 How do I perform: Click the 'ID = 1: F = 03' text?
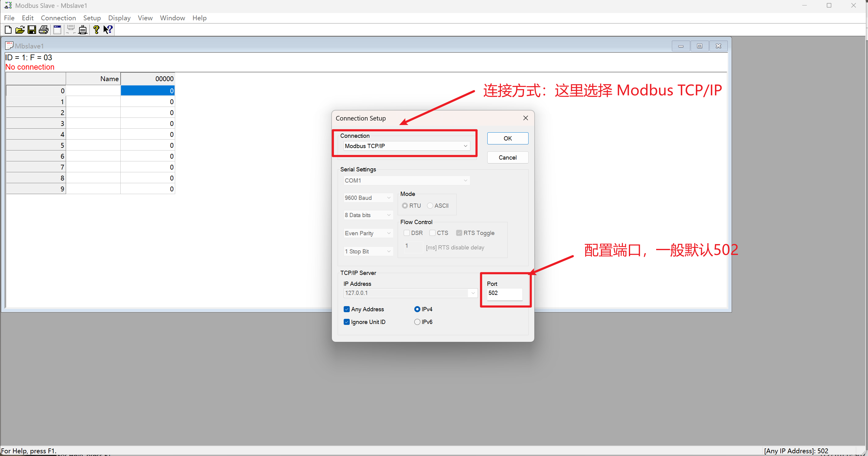pyautogui.click(x=29, y=58)
